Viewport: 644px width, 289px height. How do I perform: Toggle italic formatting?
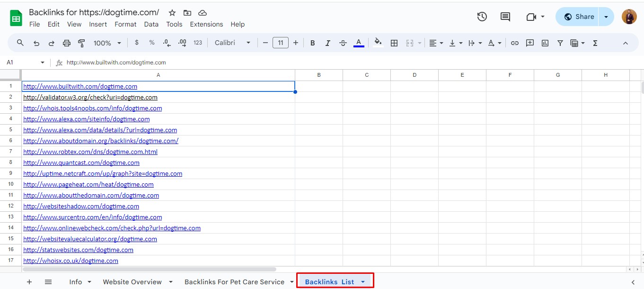(x=327, y=43)
